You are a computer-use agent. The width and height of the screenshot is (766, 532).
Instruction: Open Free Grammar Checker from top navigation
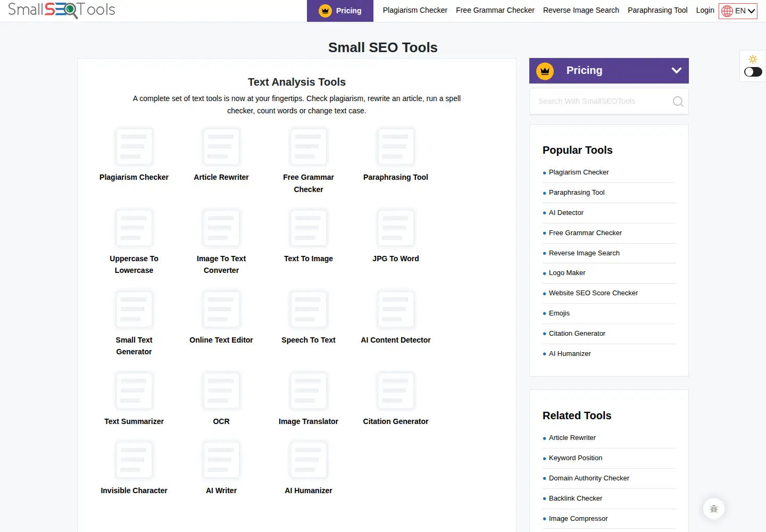point(495,10)
